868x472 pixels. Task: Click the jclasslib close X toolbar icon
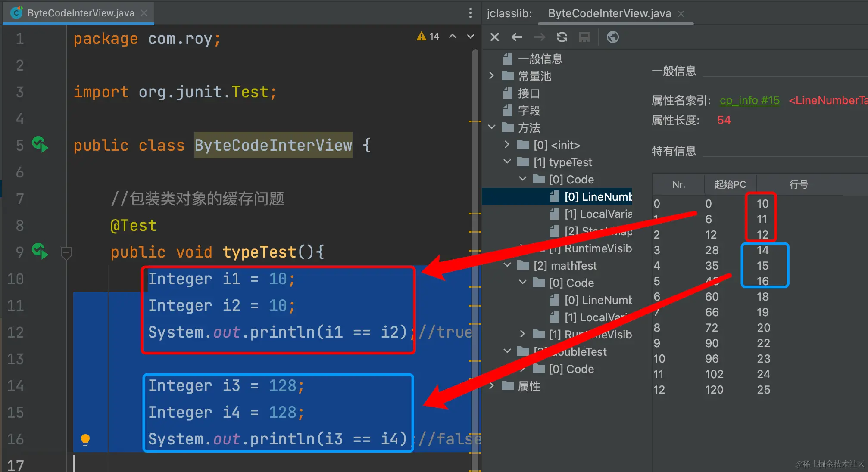(495, 37)
